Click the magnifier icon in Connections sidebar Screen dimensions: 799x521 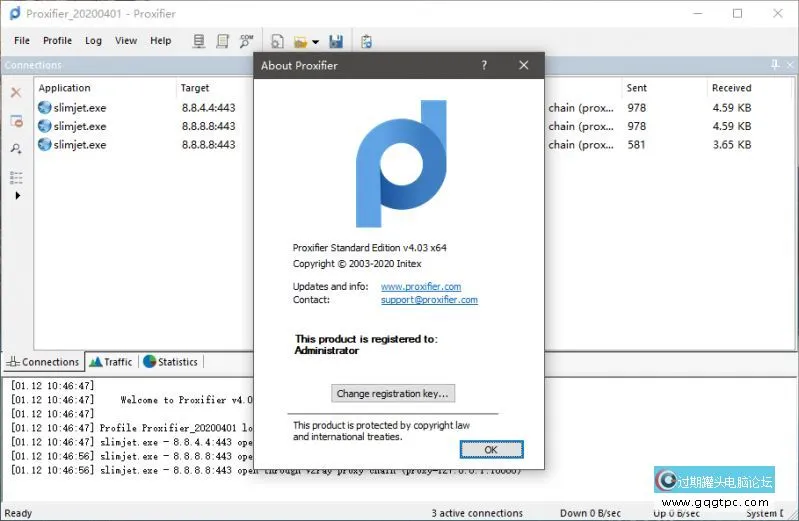16,149
